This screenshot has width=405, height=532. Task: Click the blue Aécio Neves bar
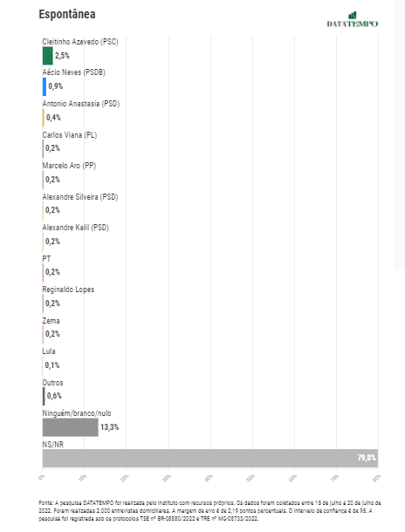pos(45,86)
